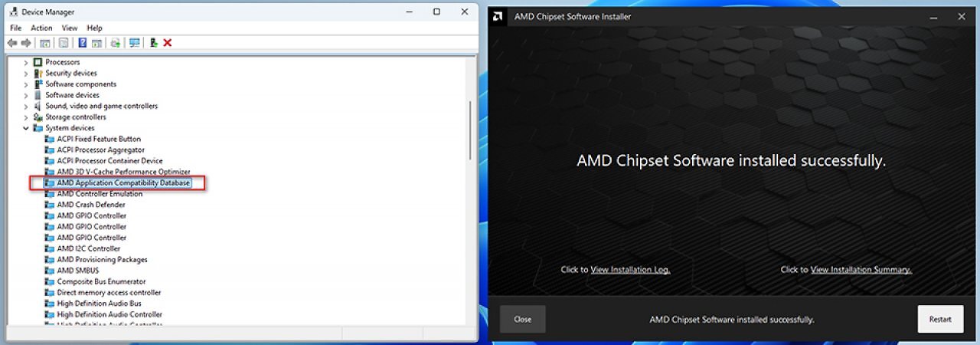Click the Storage controllers label text
This screenshot has width=980, height=345.
point(75,117)
